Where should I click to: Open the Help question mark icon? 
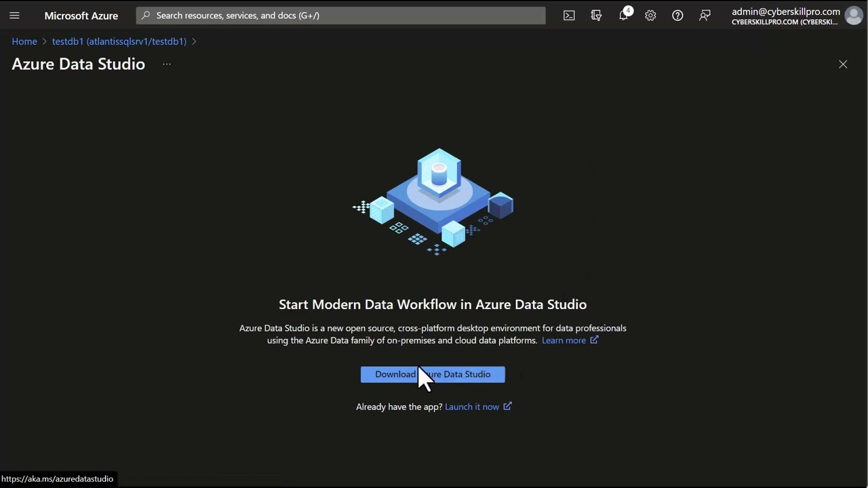tap(677, 16)
